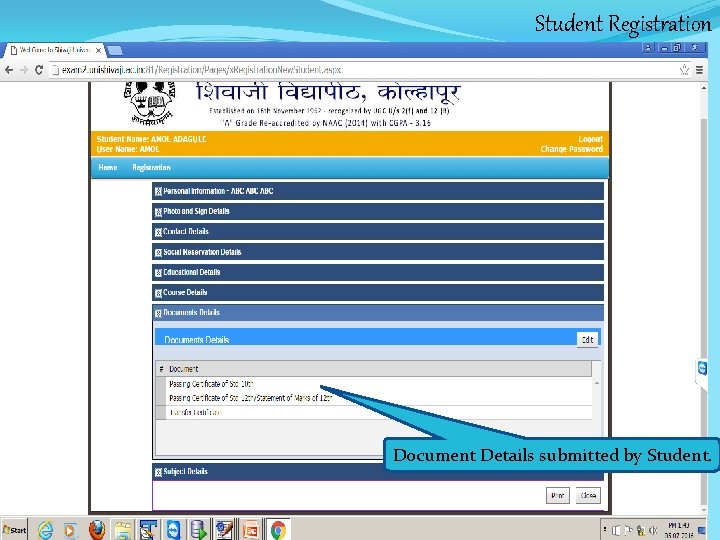Expand the Personal Information section

tap(377, 191)
